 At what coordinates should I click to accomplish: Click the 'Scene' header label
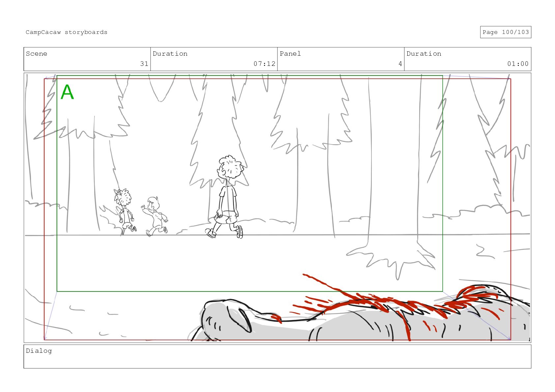click(37, 54)
